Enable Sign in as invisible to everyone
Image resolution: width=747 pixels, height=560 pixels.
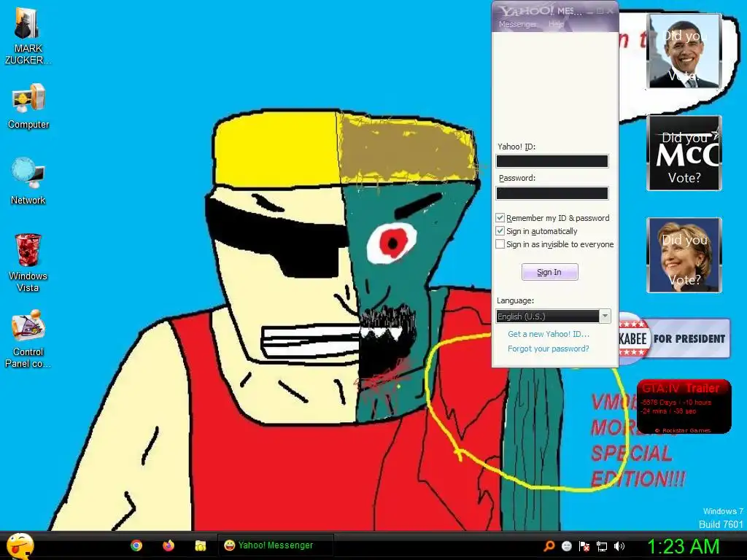[x=500, y=244]
